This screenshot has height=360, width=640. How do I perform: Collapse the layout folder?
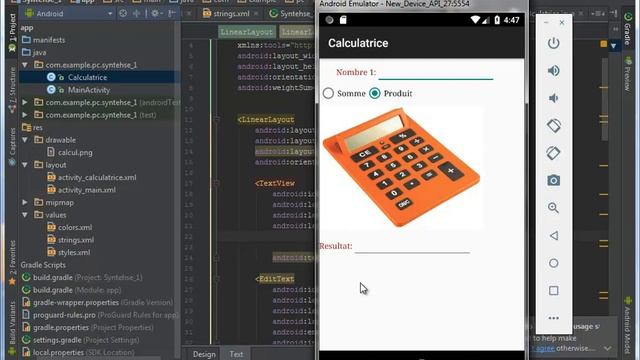[x=25, y=165]
